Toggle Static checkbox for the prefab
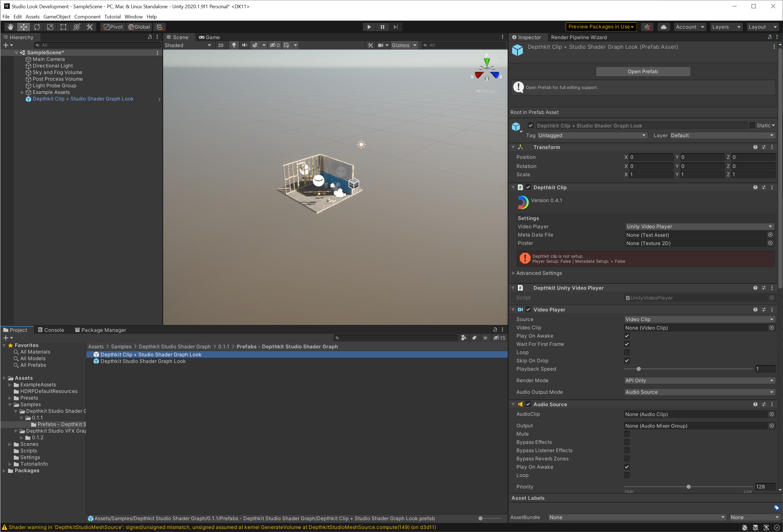 (x=752, y=125)
